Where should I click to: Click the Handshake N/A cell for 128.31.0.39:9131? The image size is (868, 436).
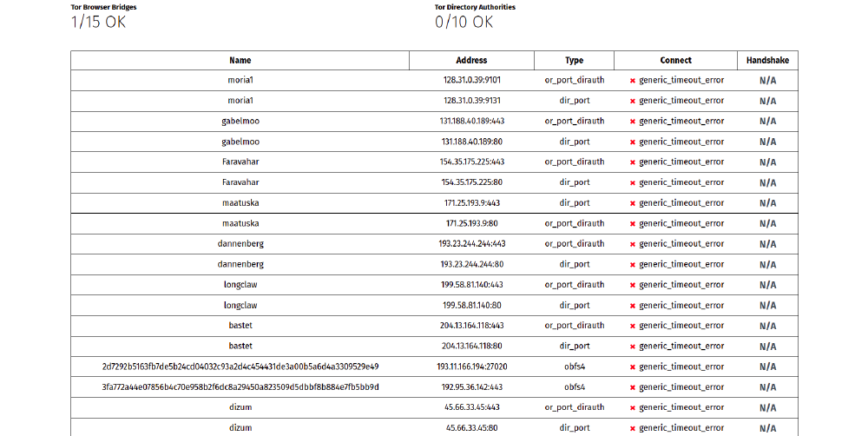coord(767,101)
